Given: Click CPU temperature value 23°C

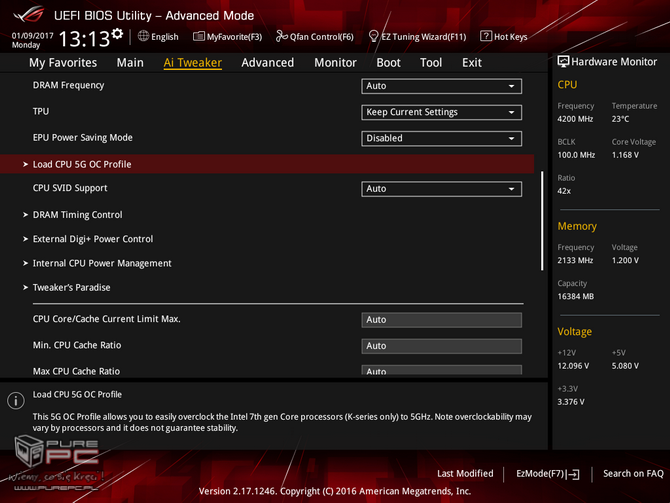Looking at the screenshot, I should [x=620, y=119].
